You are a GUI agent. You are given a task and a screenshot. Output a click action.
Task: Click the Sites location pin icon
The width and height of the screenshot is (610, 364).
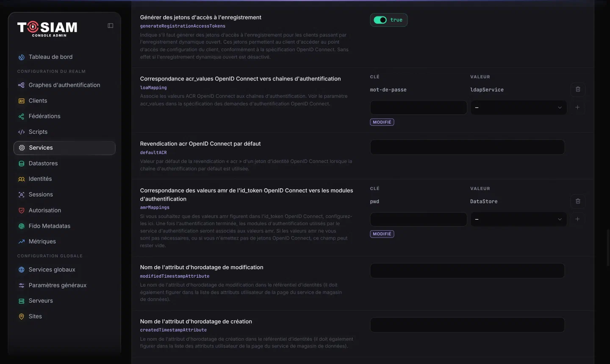[22, 317]
